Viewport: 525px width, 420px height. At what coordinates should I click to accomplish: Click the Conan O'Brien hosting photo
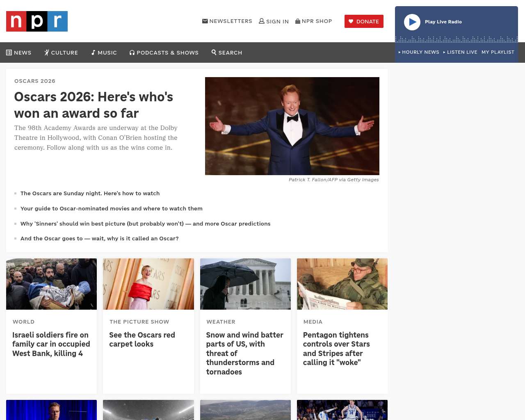point(292,126)
